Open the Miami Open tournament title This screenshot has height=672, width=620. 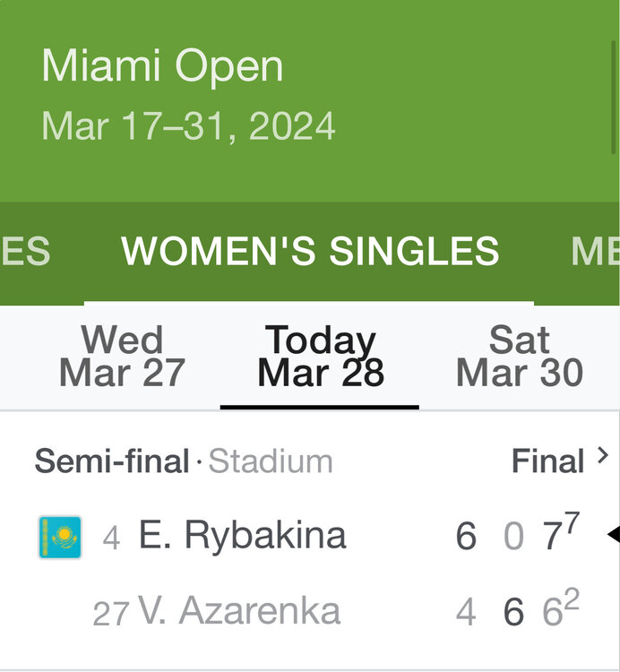[162, 67]
